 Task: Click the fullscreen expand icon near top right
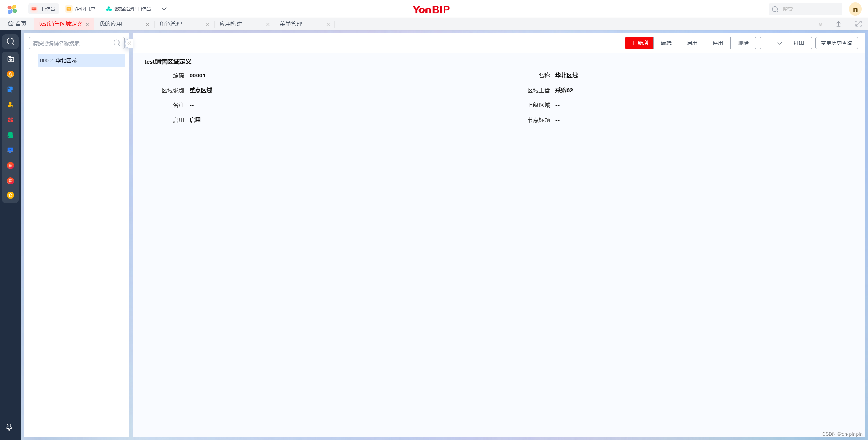[859, 24]
